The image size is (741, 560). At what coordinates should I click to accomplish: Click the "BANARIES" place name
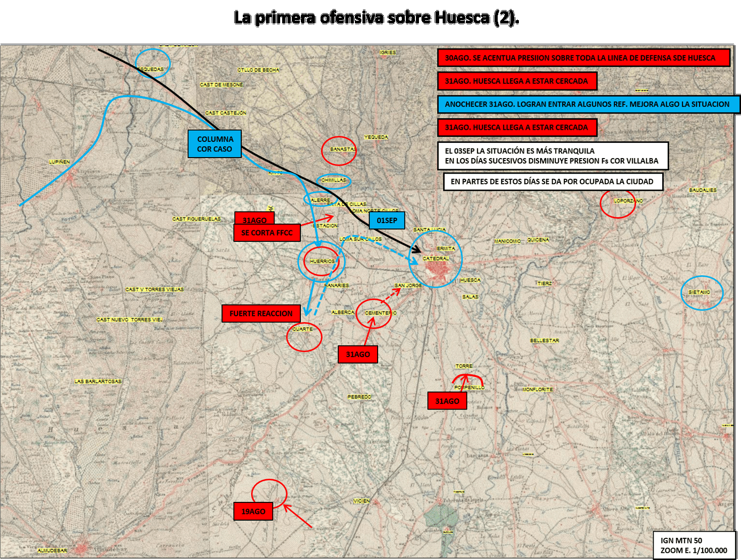336,286
